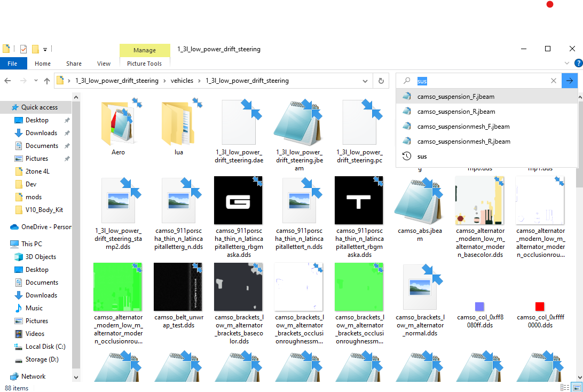Select the red camso_col_0xffff0000.dds swatch

tap(540, 307)
